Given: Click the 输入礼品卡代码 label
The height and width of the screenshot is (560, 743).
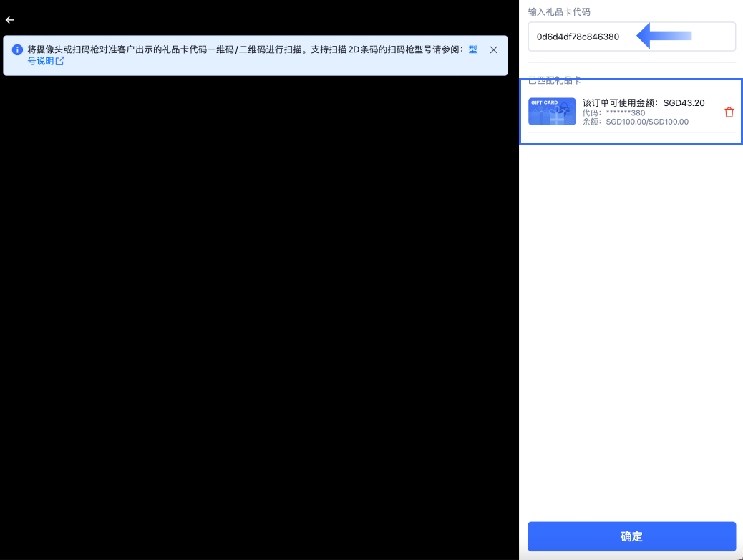Looking at the screenshot, I should tap(558, 12).
